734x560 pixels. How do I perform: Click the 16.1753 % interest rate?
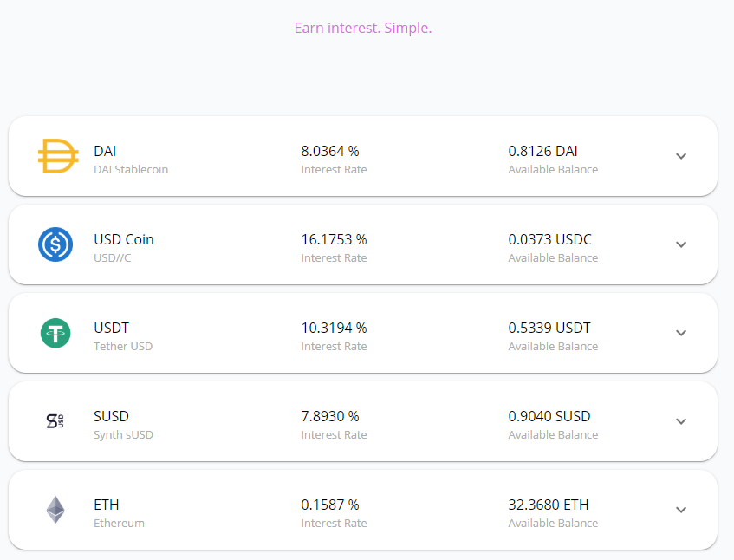(334, 239)
